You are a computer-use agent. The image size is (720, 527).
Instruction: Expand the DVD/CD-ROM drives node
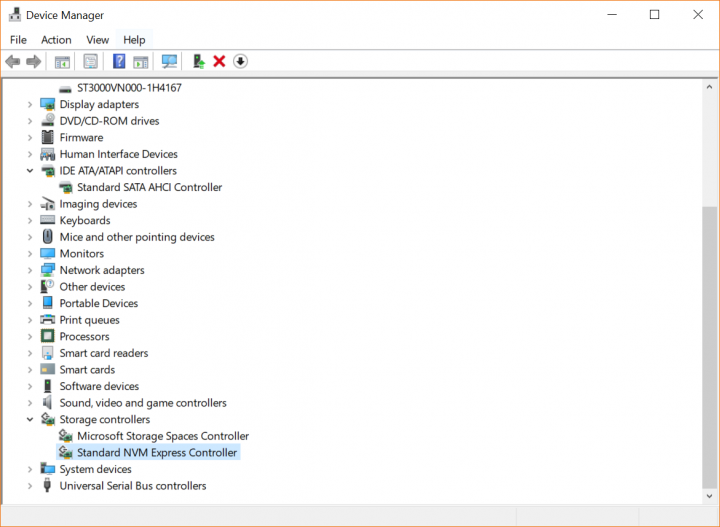coord(30,121)
